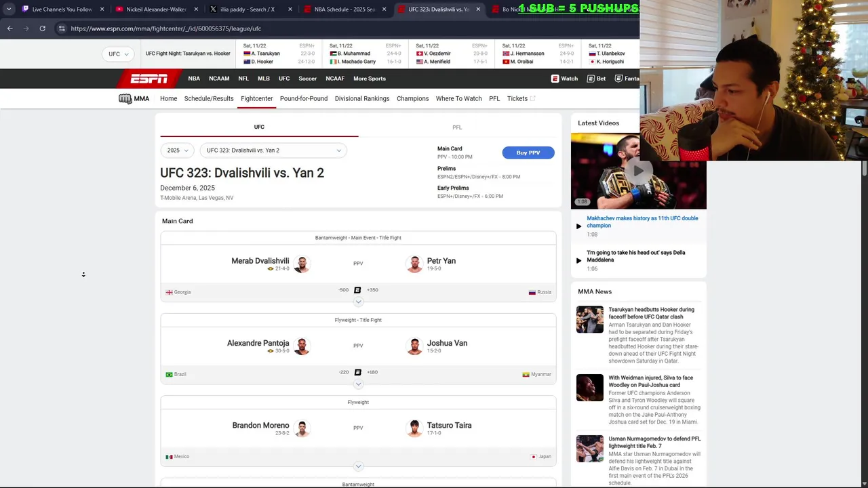This screenshot has width=868, height=488.
Task: Expand the Moreno vs Taira fight details
Action: point(358,466)
